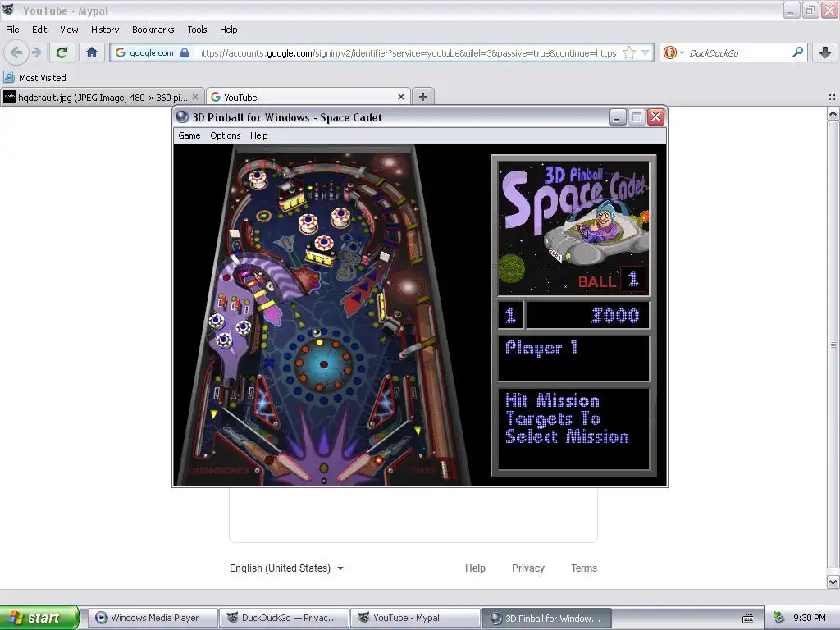
Task: Minimize the Mypal browser window
Action: pyautogui.click(x=792, y=10)
